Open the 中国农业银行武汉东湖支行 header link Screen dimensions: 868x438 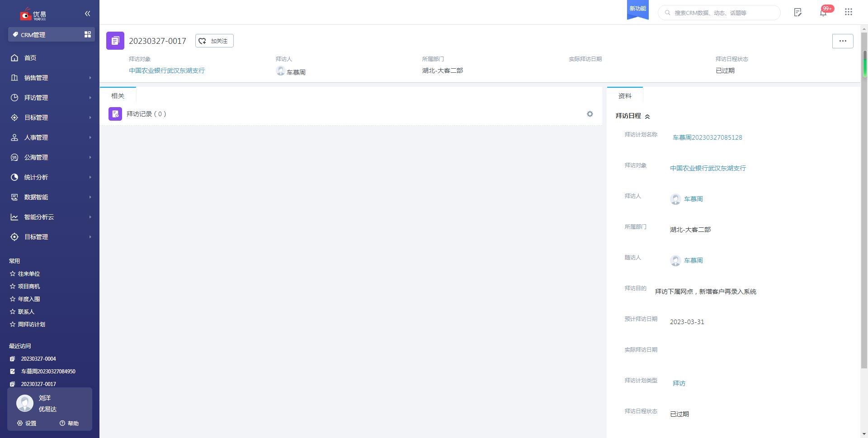click(x=166, y=71)
